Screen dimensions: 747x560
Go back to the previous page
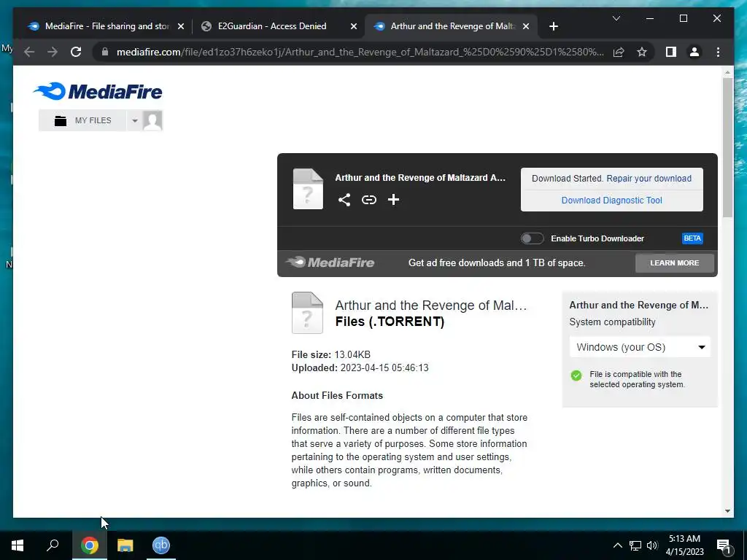point(29,52)
